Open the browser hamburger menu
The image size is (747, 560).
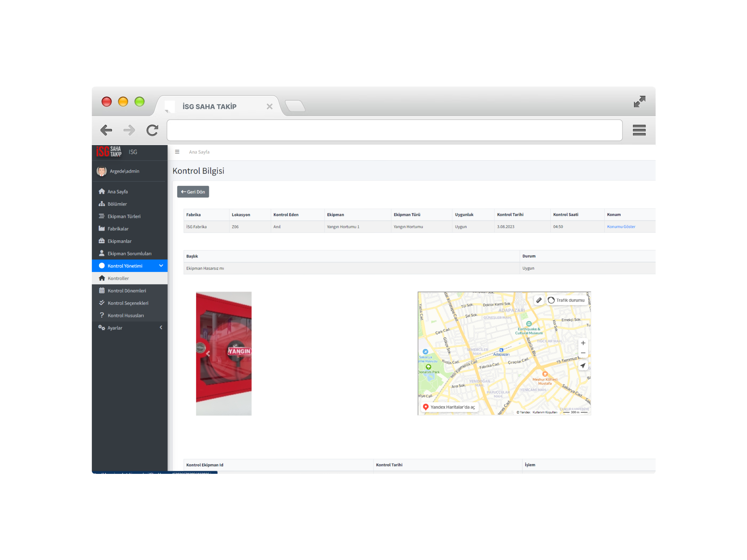[x=639, y=130]
